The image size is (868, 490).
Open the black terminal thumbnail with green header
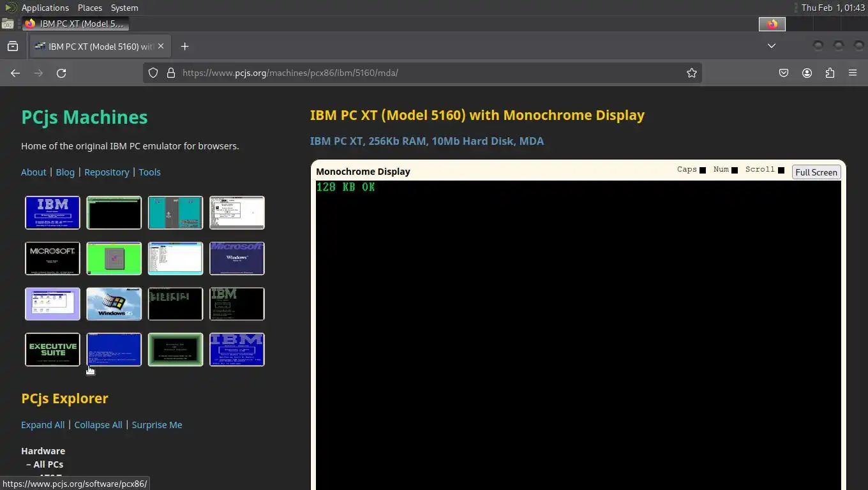click(x=114, y=212)
